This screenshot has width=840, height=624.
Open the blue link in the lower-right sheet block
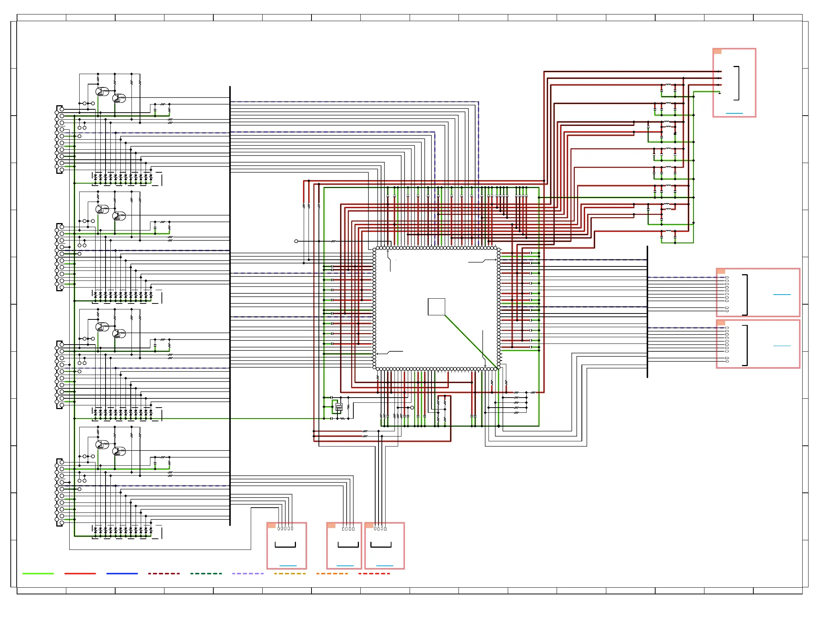tap(781, 346)
